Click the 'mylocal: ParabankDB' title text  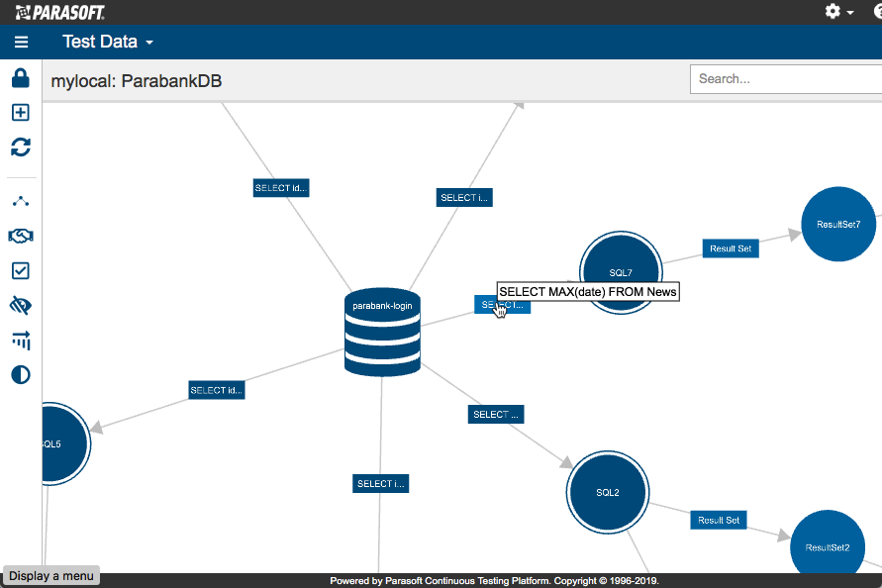coord(137,81)
